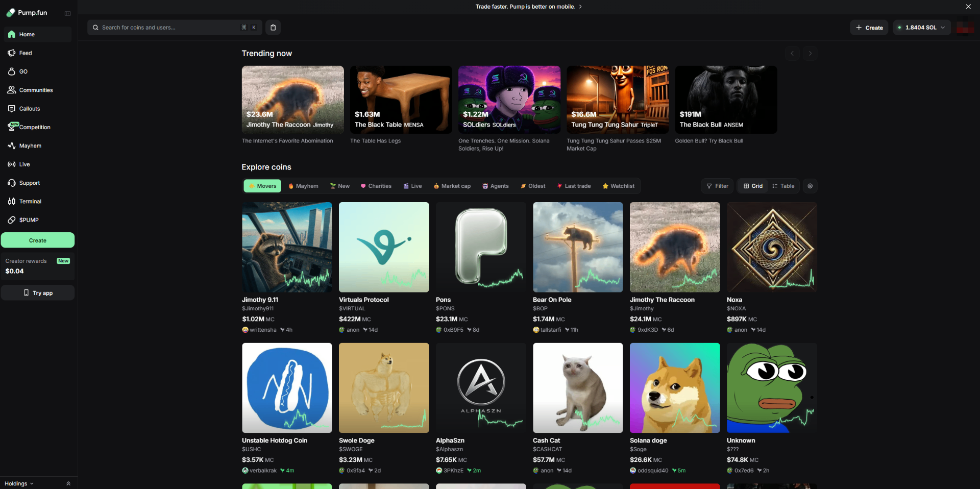This screenshot has height=489, width=980.
Task: Open the Feed sidebar item
Action: pos(37,53)
